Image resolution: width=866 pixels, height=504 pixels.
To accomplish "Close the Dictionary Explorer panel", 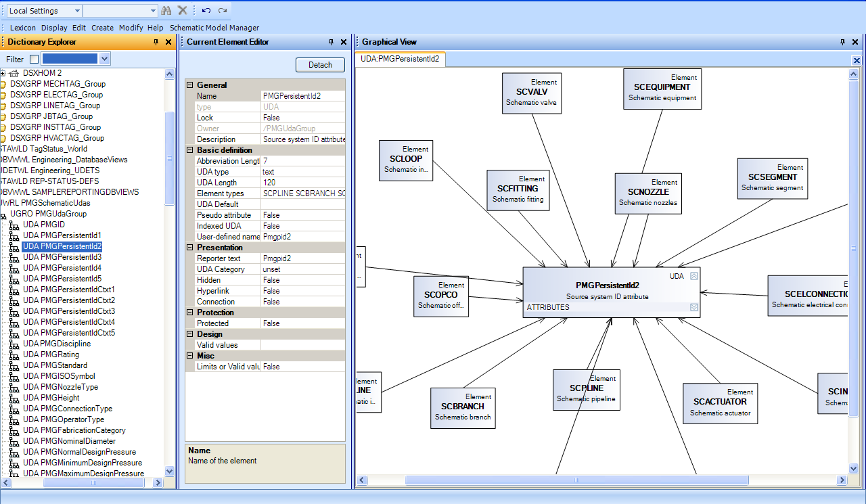I will [x=168, y=42].
